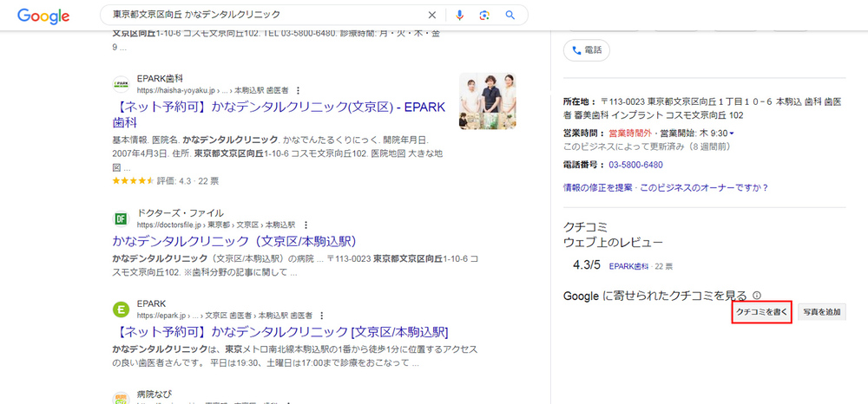Open more options for ドクターズ・ファイル result
Image resolution: width=868 pixels, height=404 pixels.
click(306, 225)
